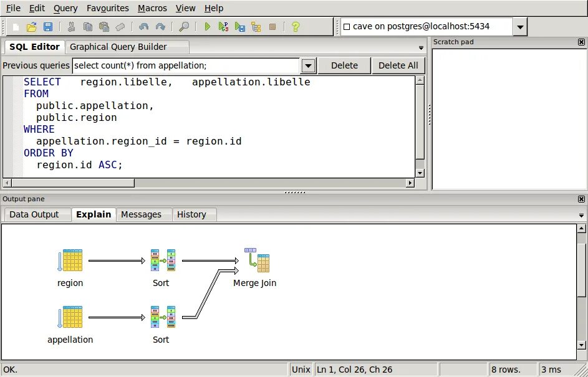Open the Help menu
Screen dimensions: 588x377
[214, 8]
